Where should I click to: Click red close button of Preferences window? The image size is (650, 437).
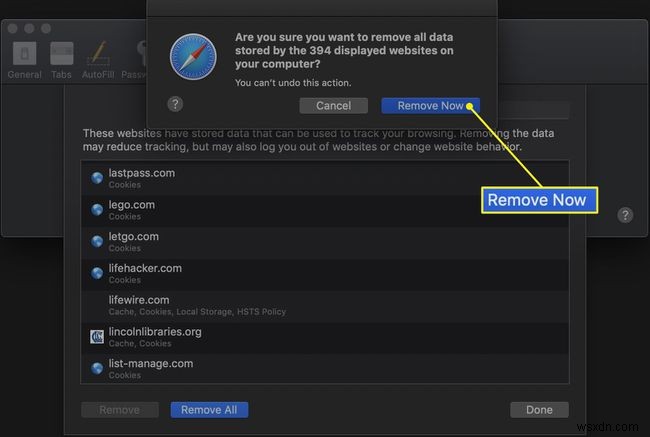[x=13, y=28]
